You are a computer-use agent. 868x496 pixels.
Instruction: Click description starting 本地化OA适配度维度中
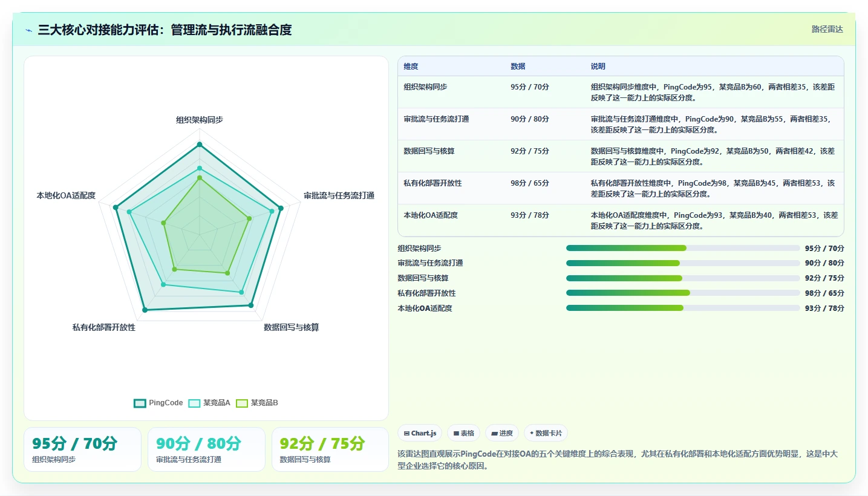click(x=714, y=220)
